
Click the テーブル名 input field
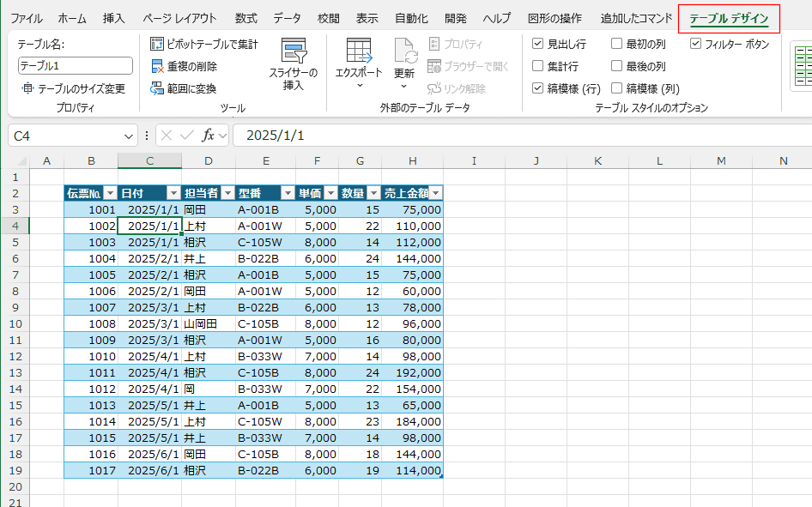76,66
